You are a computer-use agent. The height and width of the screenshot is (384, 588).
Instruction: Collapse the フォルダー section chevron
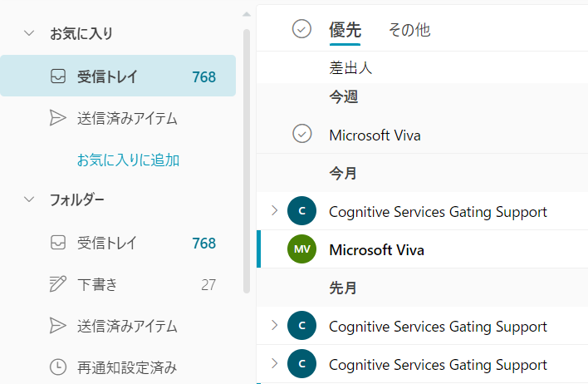coord(29,199)
